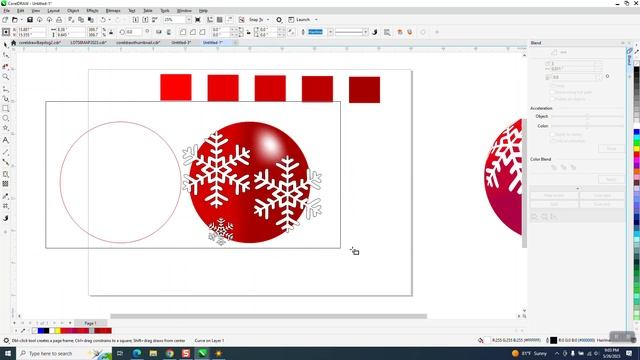Switch to the Untitled-3 document tab
The image size is (640, 360).
point(181,42)
